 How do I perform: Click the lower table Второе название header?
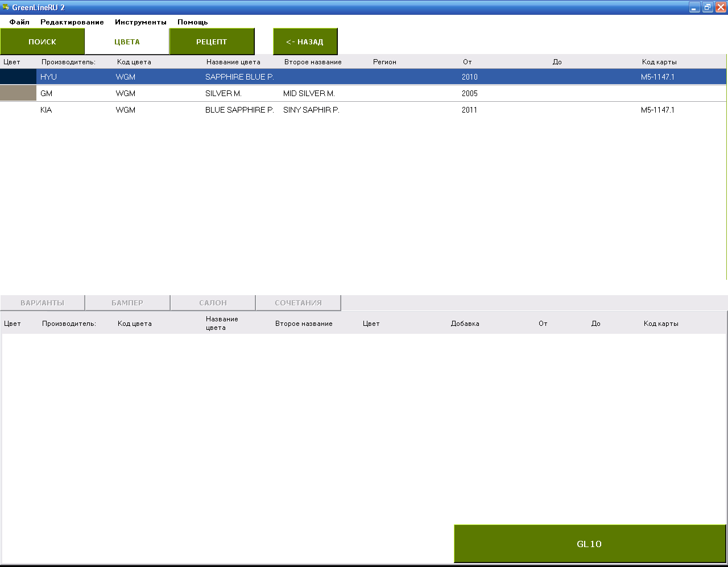(x=304, y=324)
